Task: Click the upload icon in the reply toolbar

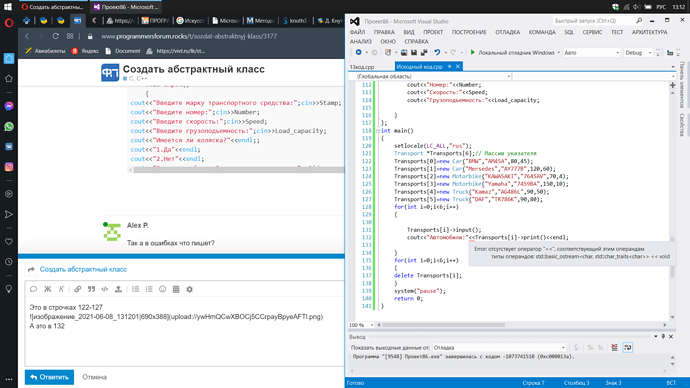Action: click(x=118, y=289)
